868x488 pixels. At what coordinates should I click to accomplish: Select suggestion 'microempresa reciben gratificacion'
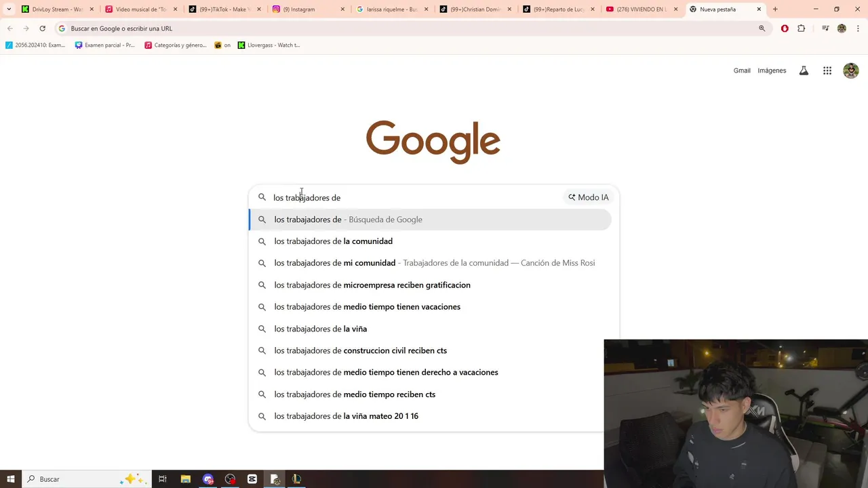[430, 285]
